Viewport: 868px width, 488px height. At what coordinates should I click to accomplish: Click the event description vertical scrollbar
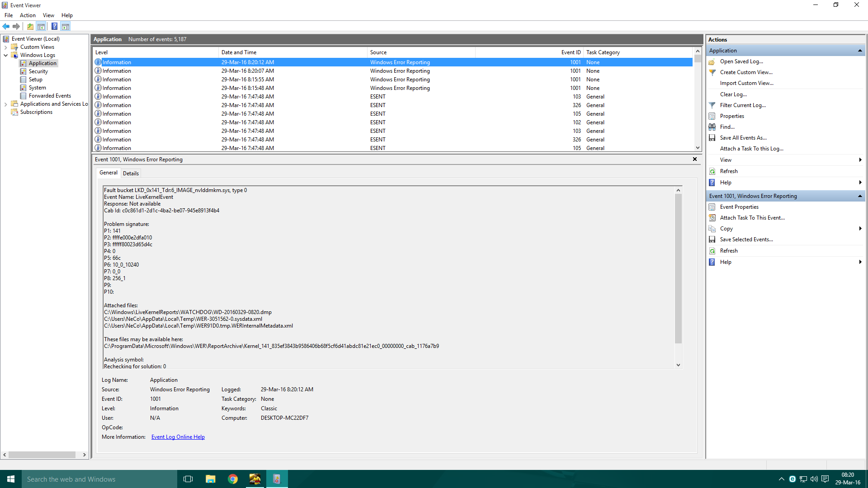pos(678,271)
